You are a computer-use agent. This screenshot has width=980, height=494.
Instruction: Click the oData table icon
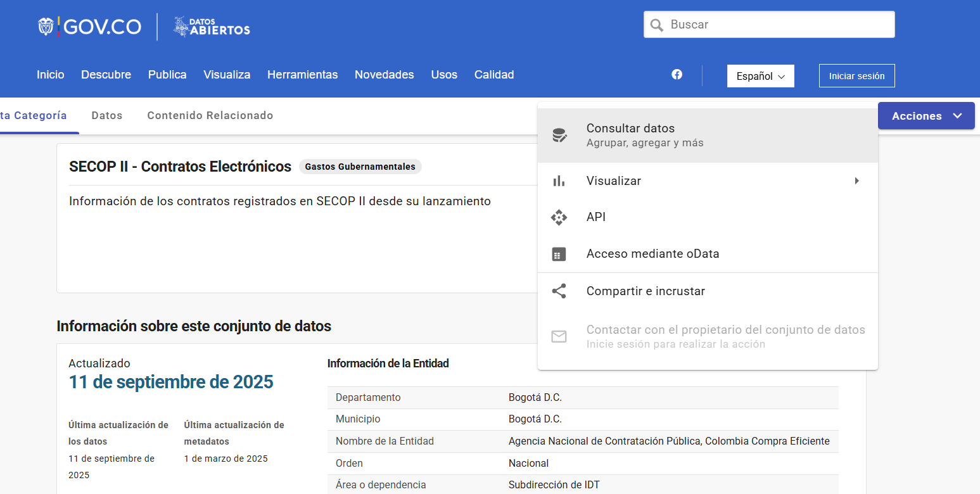(x=559, y=254)
